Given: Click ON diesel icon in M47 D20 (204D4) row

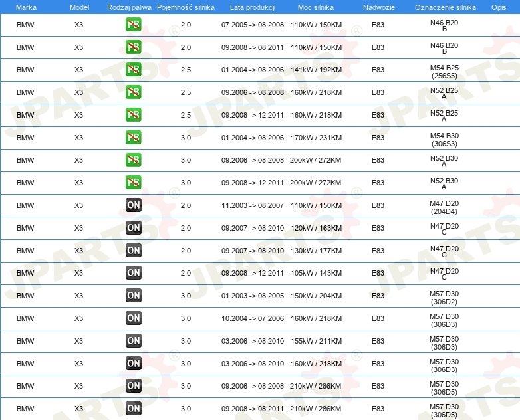Looking at the screenshot, I should click(134, 205).
